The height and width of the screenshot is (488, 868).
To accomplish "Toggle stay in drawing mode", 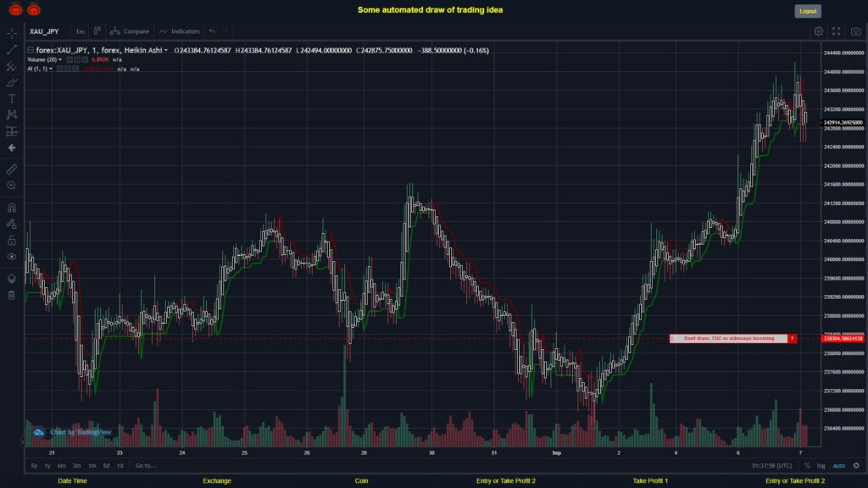I will [x=12, y=224].
